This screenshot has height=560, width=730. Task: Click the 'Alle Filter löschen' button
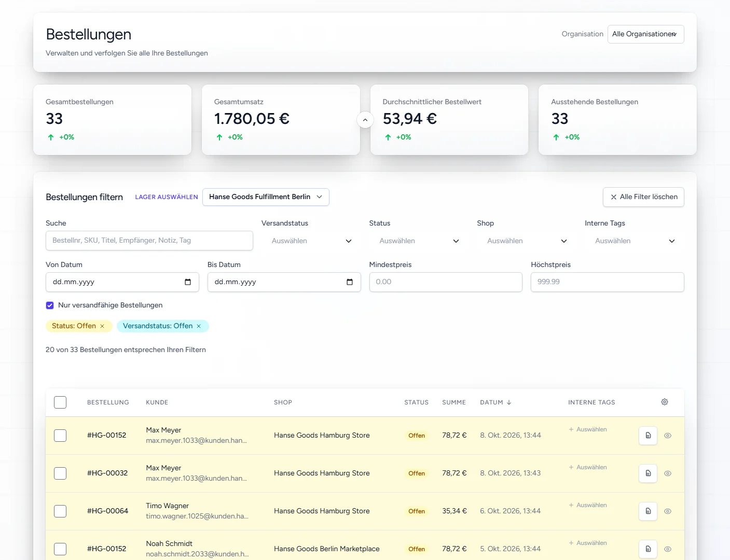tap(643, 197)
